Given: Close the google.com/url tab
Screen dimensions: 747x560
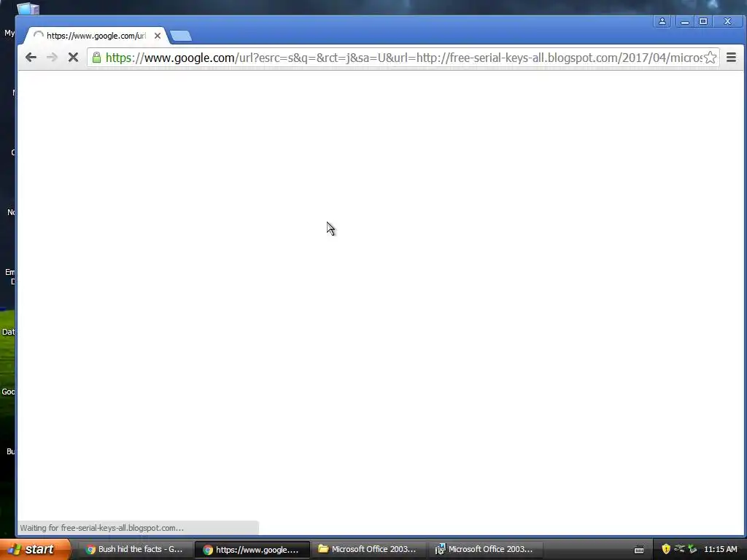Looking at the screenshot, I should point(158,36).
